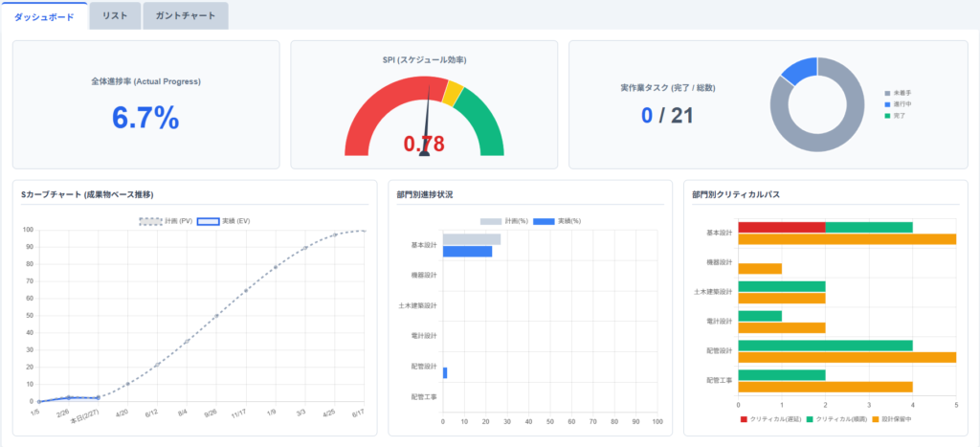Click the blue 実績 bar for 基本設計
Viewport: 980px width, 447px height.
tap(467, 252)
